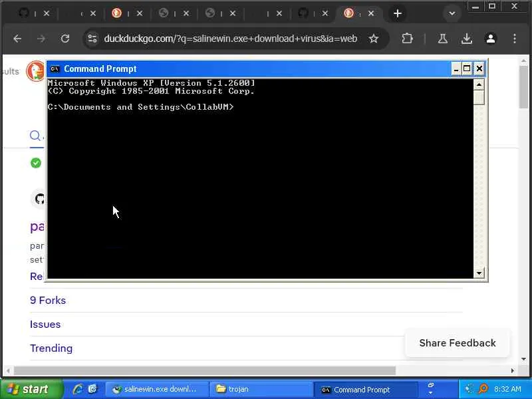Close the third tab with DuckDuckGo icon
The height and width of the screenshot is (399, 532).
[140, 13]
